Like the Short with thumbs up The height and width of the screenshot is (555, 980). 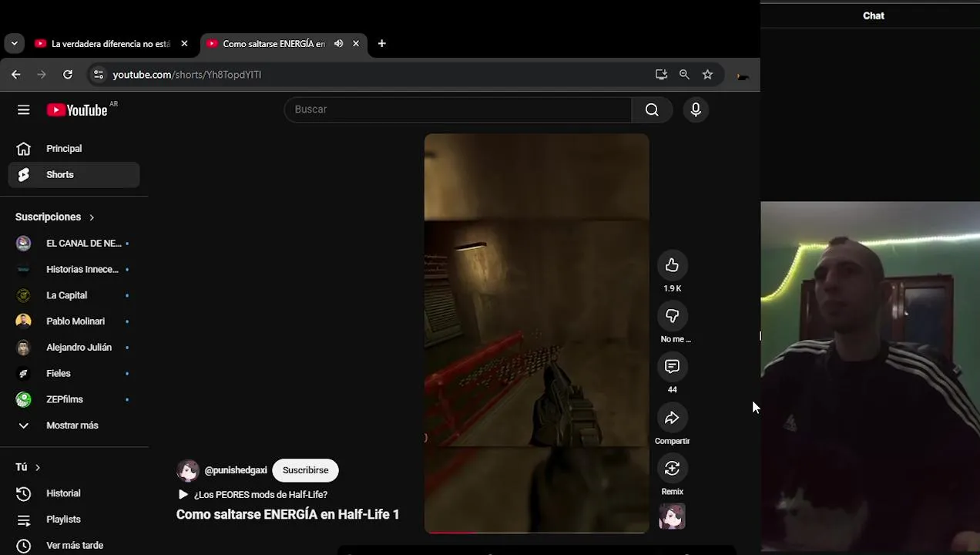(672, 265)
